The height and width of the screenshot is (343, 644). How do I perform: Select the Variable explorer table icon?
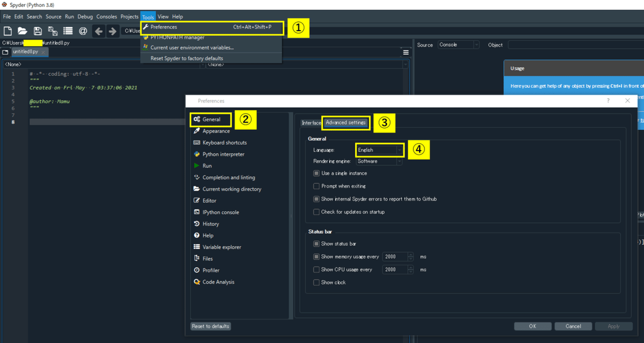tap(197, 247)
